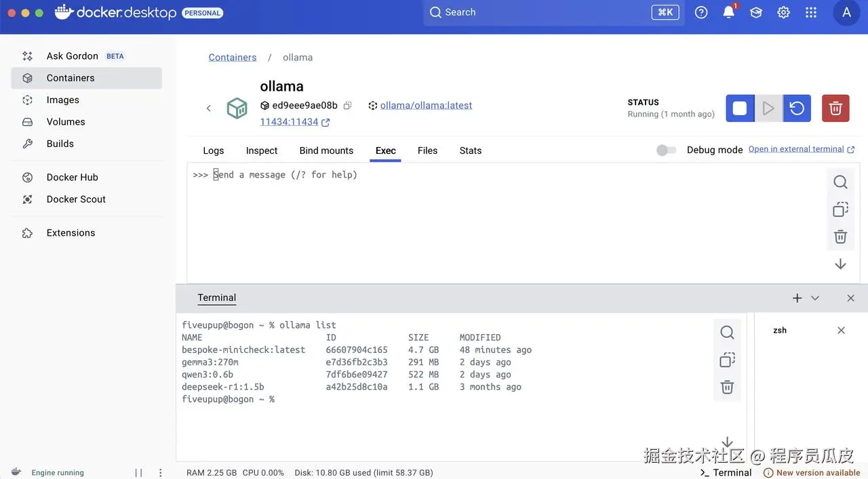Viewport: 868px width, 479px height.
Task: Open the Learning center graduation cap icon
Action: point(756,12)
